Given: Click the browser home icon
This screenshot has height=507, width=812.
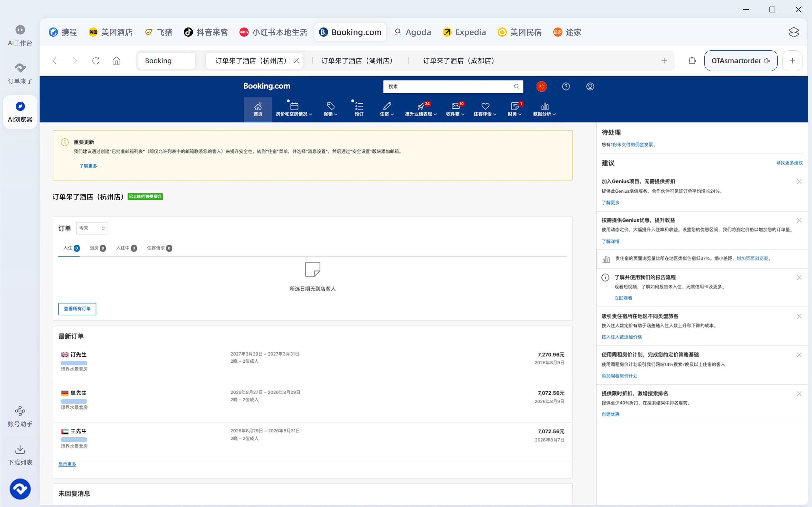Looking at the screenshot, I should pos(116,61).
